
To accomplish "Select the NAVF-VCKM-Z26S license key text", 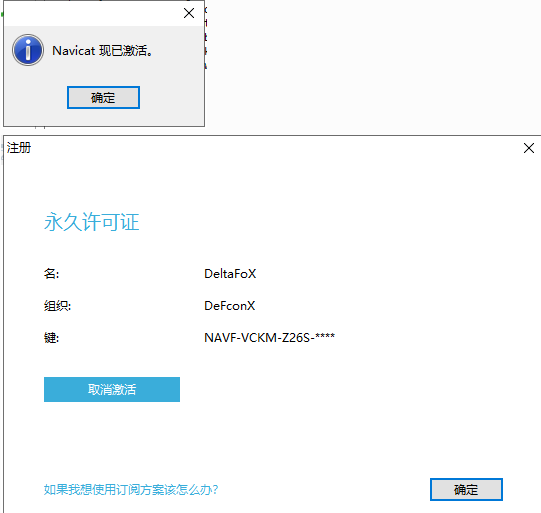I will click(257, 338).
